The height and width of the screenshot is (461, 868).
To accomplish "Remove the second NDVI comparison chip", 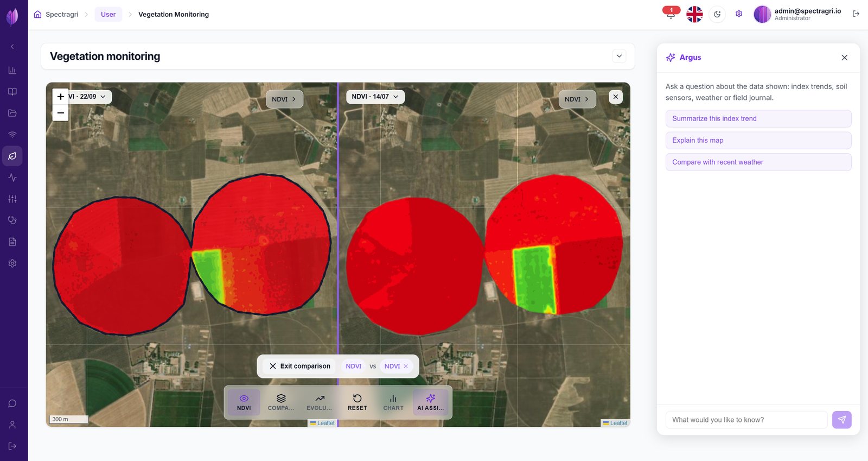I will tap(406, 367).
